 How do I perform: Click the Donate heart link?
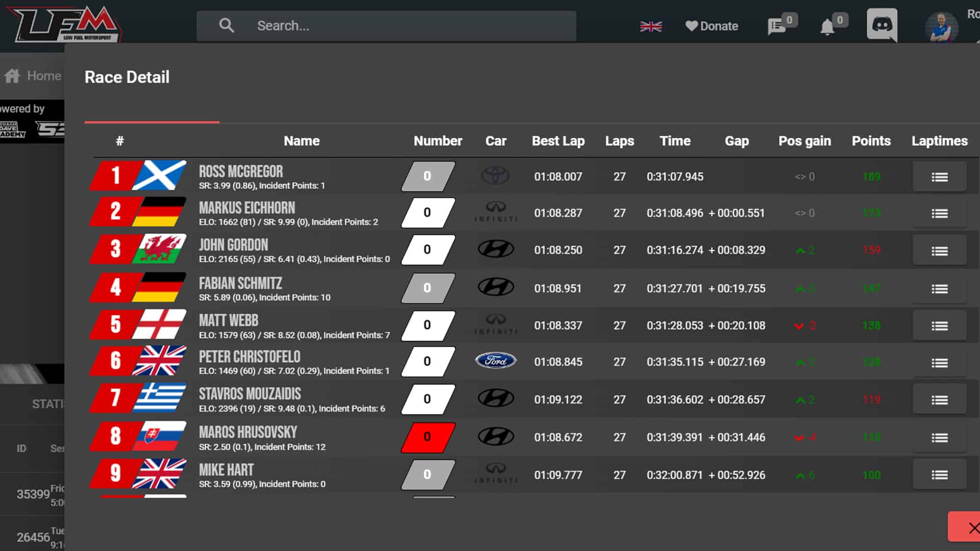point(712,26)
